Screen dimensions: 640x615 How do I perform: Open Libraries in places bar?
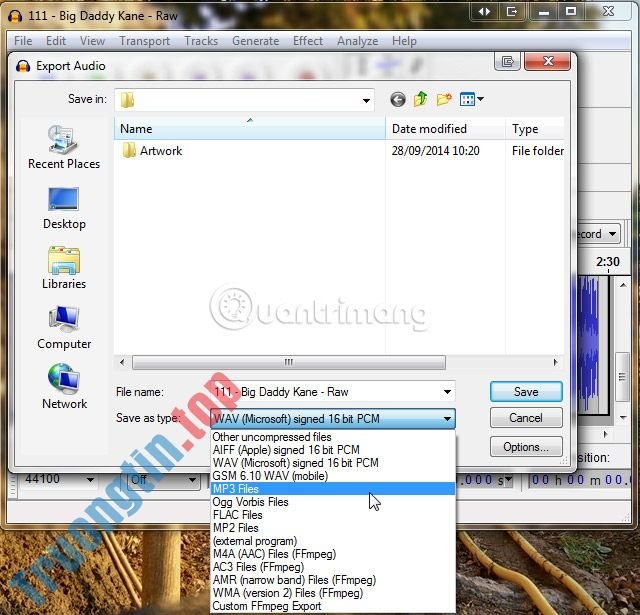(64, 268)
